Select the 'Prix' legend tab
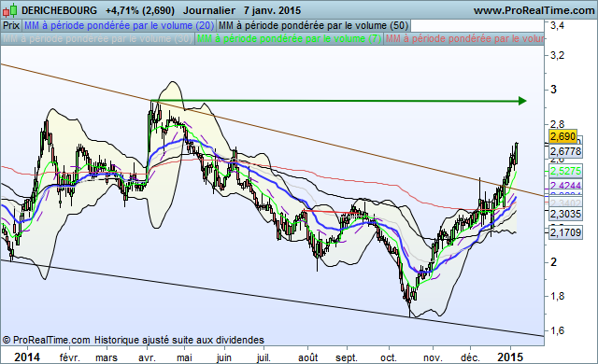The width and height of the screenshot is (598, 364). pyautogui.click(x=11, y=25)
